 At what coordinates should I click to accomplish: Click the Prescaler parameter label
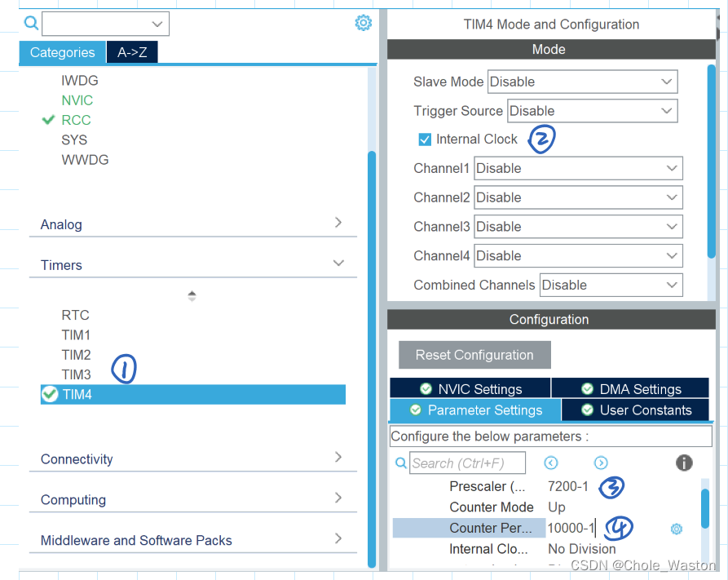(x=487, y=486)
